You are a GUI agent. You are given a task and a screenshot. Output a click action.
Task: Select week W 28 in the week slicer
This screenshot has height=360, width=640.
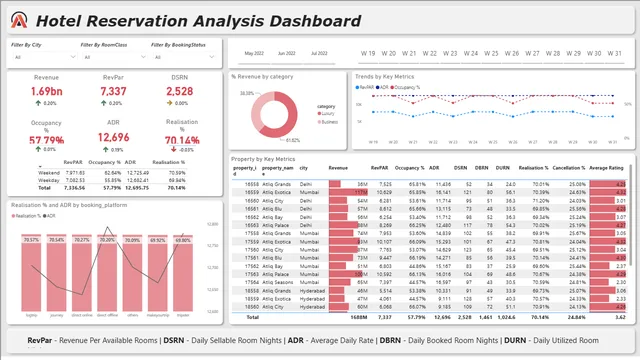tap(553, 53)
